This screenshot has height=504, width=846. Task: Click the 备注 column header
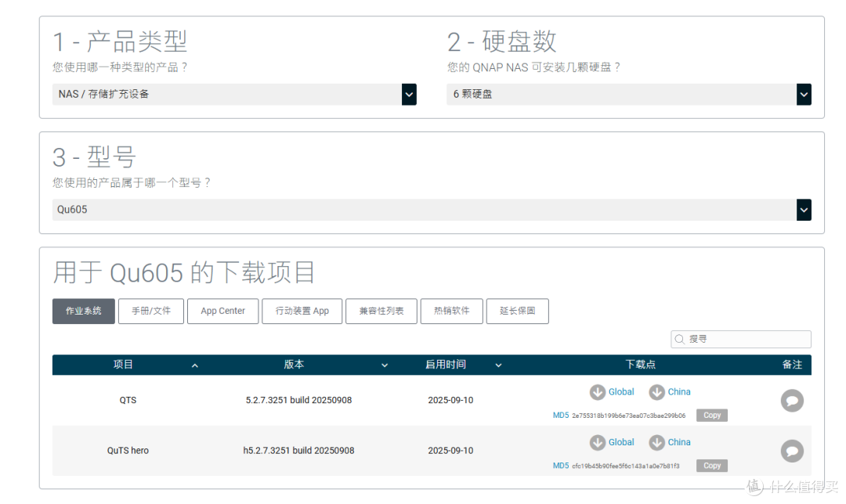tap(792, 365)
